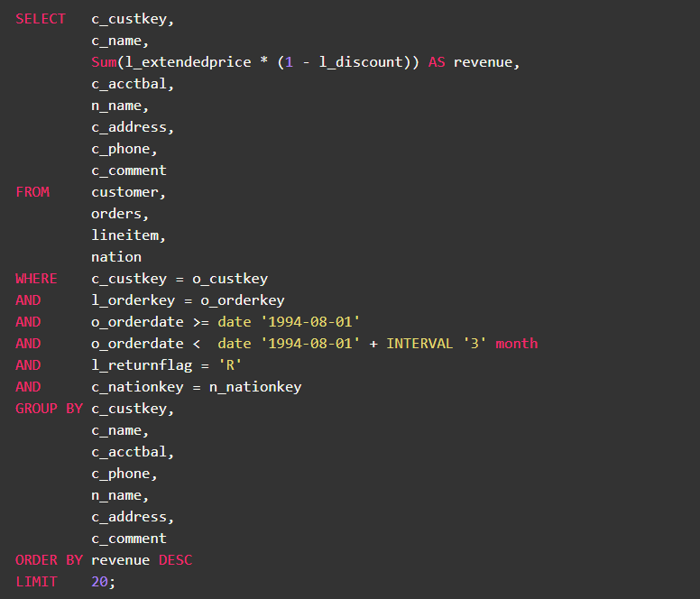Image resolution: width=700 pixels, height=599 pixels.
Task: Click c_acctbal in the SELECT list
Action: (x=129, y=84)
